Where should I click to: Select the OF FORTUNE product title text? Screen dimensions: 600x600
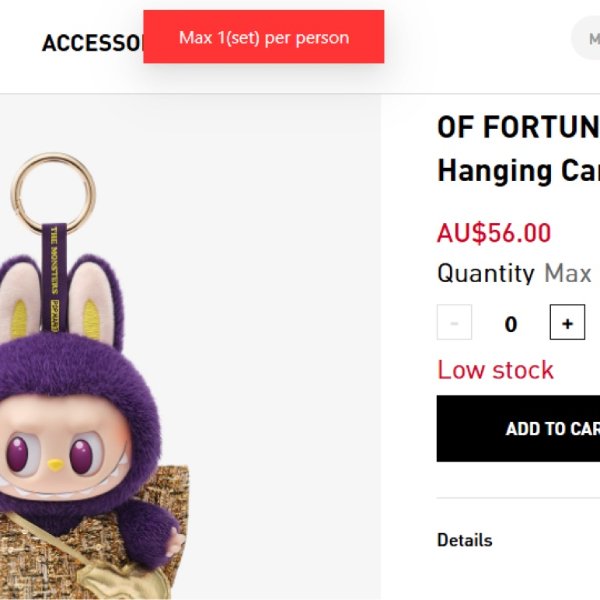[517, 127]
